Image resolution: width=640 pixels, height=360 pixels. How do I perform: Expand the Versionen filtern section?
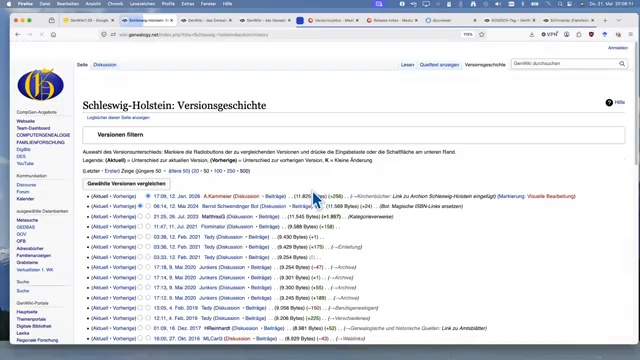coord(353,135)
